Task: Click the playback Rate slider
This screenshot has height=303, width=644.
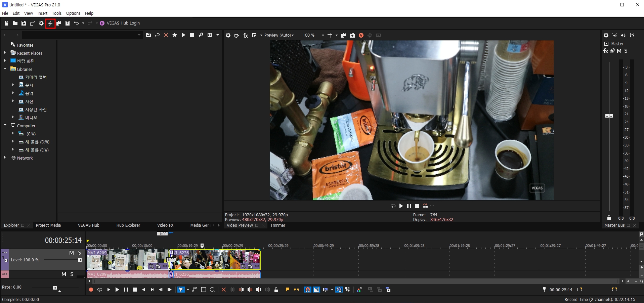Action: [x=55, y=288]
